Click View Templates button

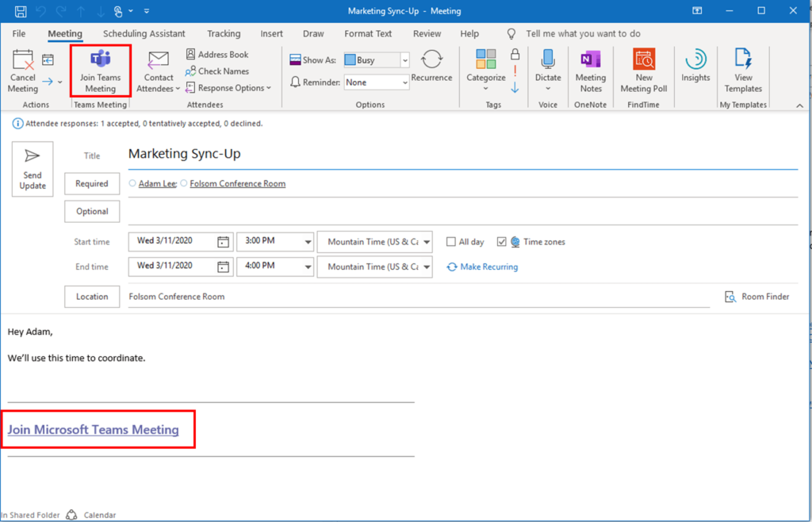(x=743, y=71)
